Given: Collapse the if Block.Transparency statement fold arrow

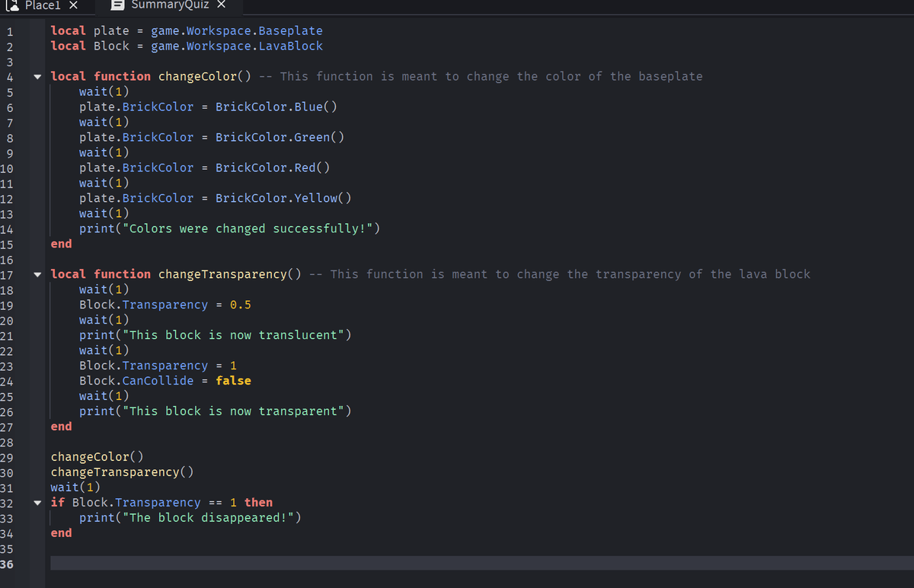Looking at the screenshot, I should pos(37,503).
